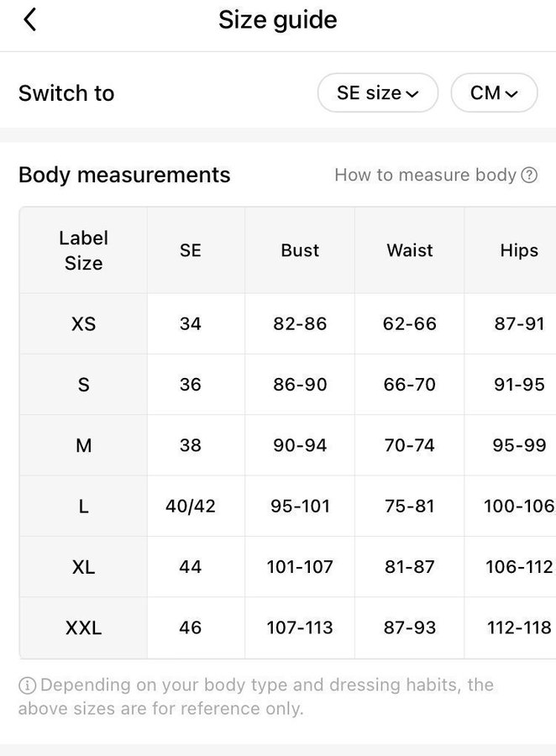Click the M label size cell
Screen dimensions: 556x756
[83, 445]
